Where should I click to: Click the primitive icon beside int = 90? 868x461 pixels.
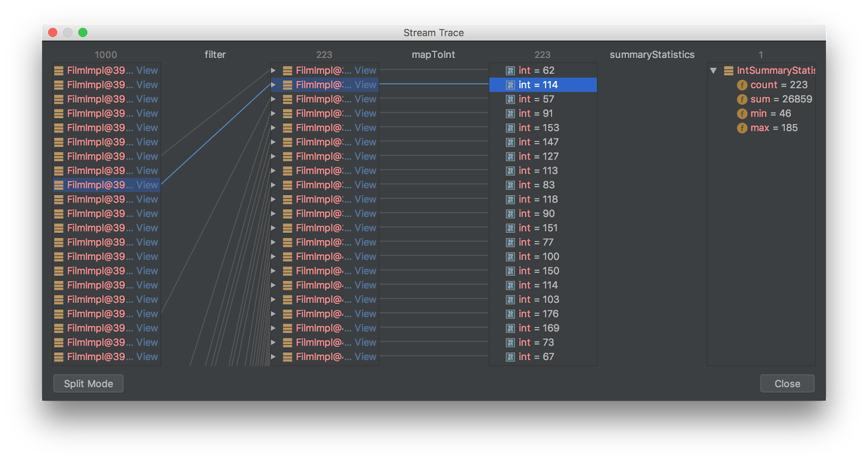coord(510,214)
